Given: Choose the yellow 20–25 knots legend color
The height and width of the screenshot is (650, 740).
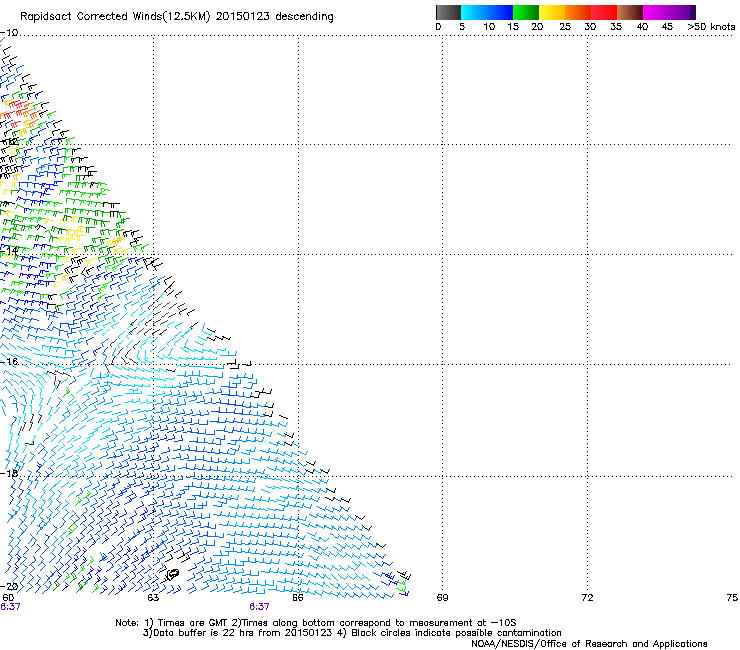Looking at the screenshot, I should (x=552, y=12).
